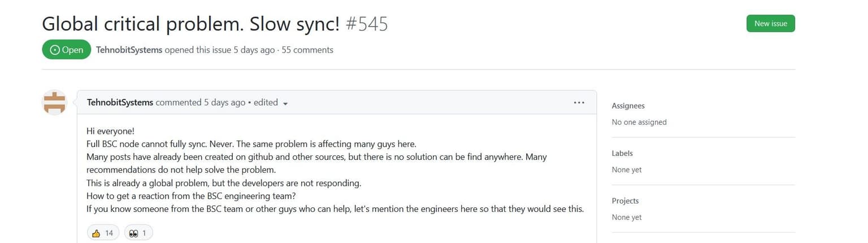Expand the edited history dropdown arrow

click(285, 103)
